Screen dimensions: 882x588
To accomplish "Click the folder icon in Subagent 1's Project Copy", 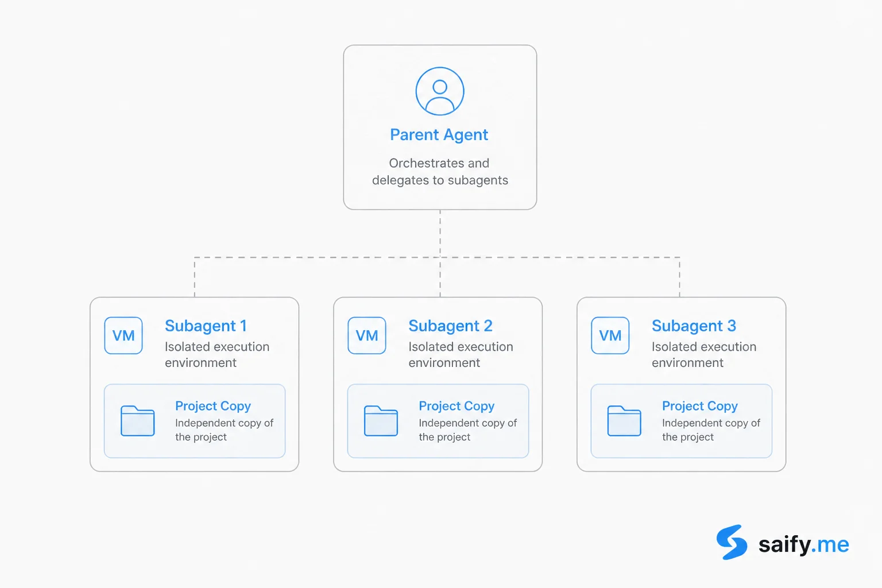I will tap(138, 421).
